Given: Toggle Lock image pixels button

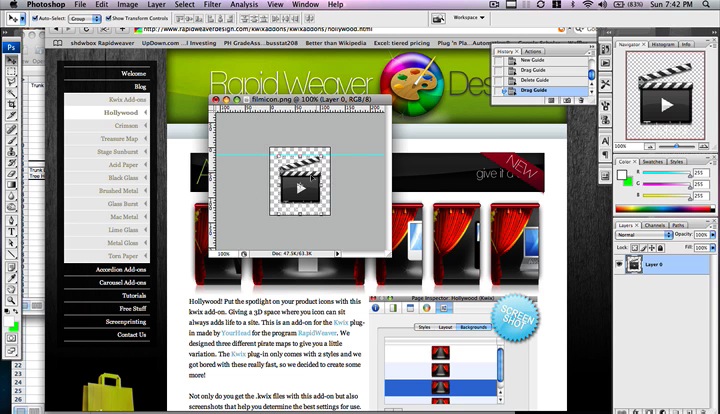Looking at the screenshot, I should pos(643,248).
